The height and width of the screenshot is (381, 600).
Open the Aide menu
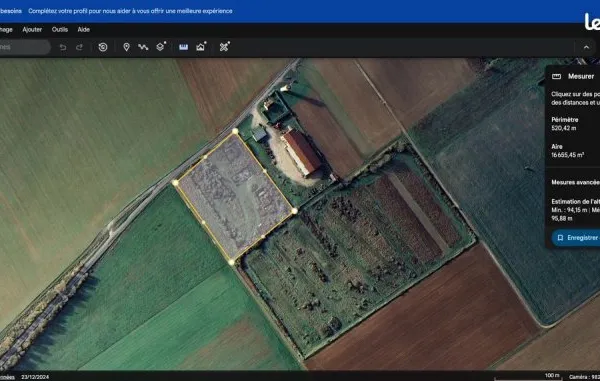tap(83, 29)
